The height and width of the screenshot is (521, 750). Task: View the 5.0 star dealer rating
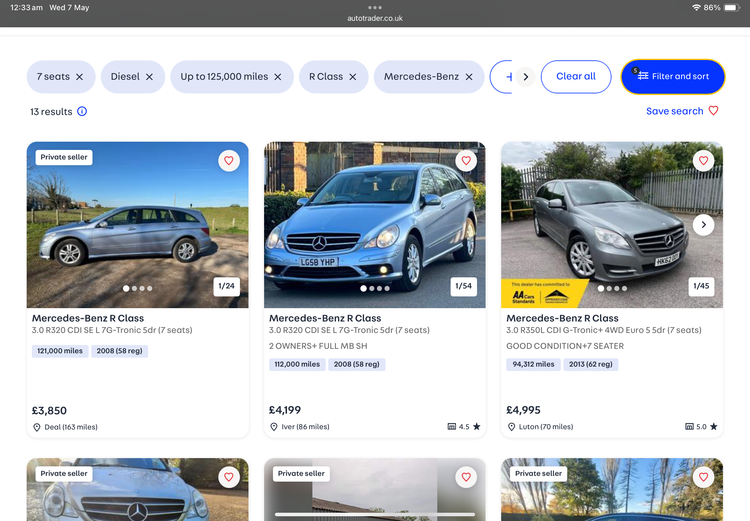coord(701,427)
